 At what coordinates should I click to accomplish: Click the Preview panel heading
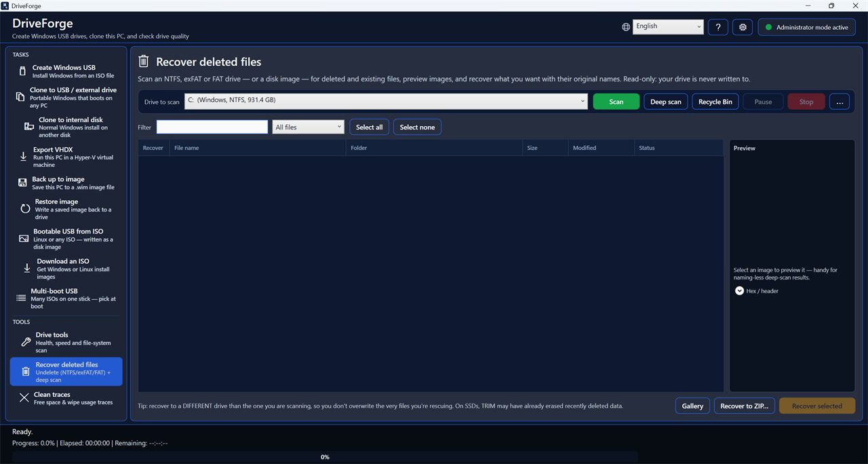[745, 148]
